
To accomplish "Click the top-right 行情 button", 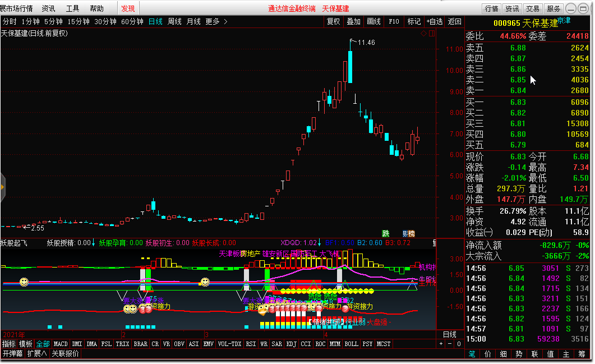I will click(x=491, y=8).
